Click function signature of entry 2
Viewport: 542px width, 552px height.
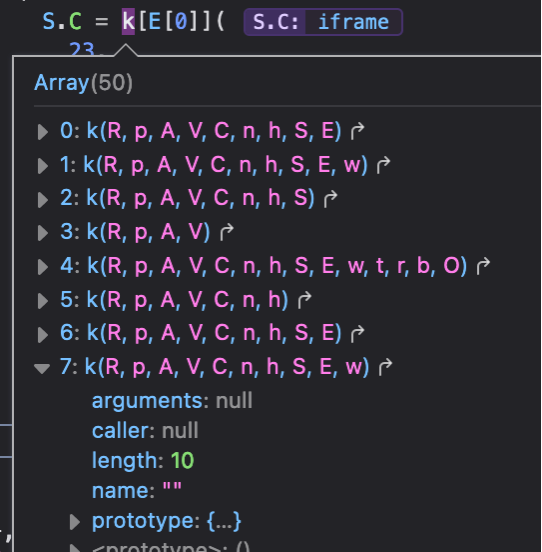[200, 199]
